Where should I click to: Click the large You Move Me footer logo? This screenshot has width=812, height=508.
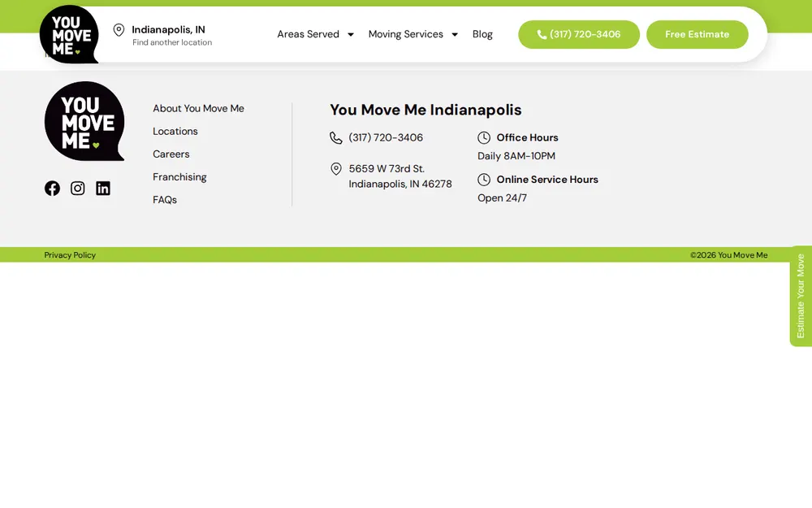point(84,121)
